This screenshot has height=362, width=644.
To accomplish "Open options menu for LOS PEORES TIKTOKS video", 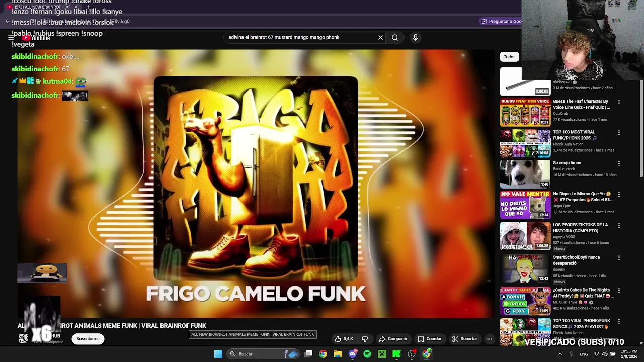I will (619, 226).
